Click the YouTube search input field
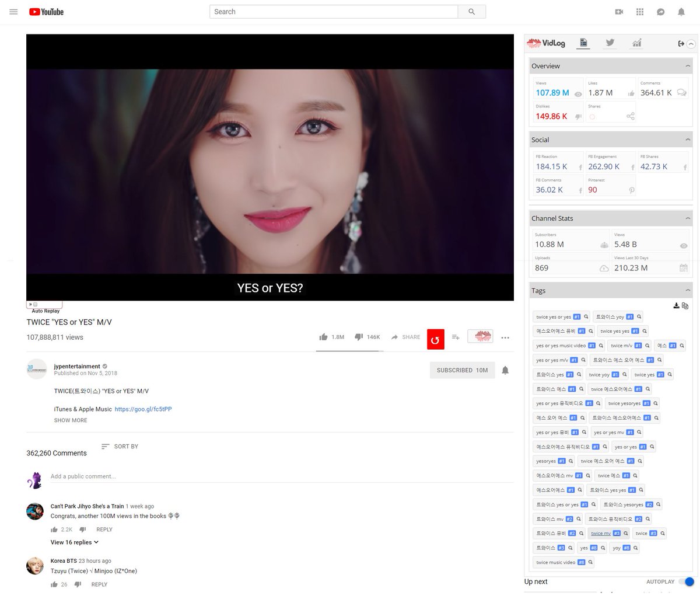Viewport: 700px width, 606px height. (x=334, y=12)
